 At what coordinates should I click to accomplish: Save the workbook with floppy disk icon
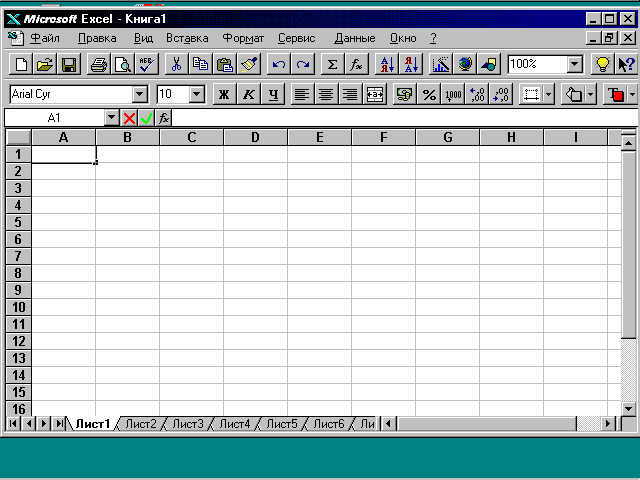(x=69, y=64)
